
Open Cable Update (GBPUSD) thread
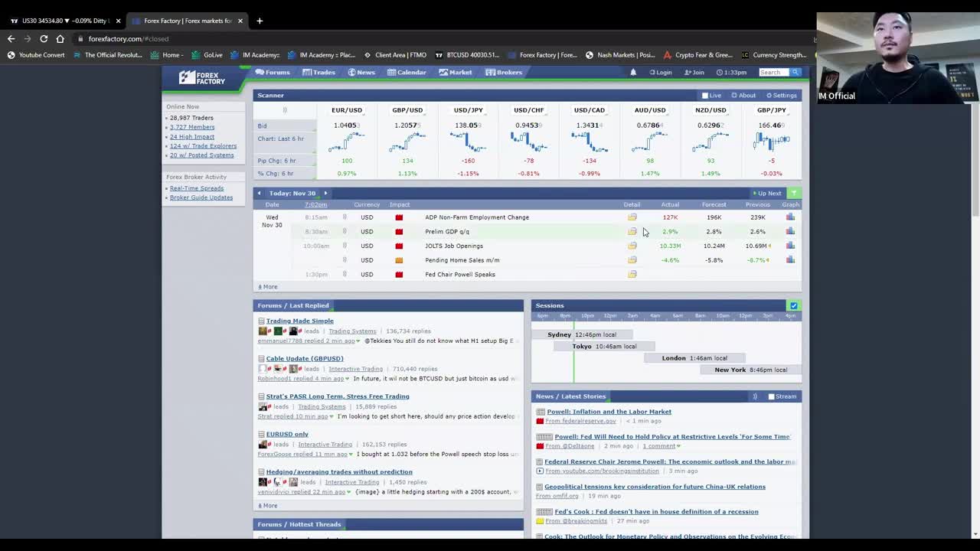click(x=305, y=358)
